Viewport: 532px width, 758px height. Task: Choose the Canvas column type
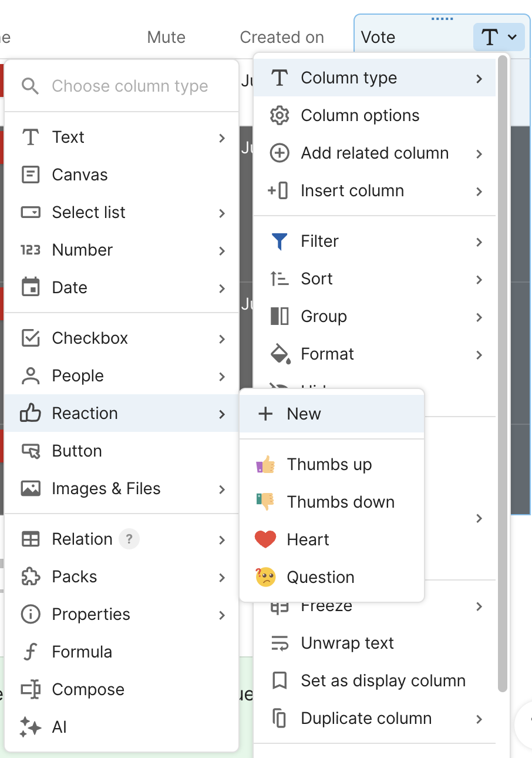79,175
